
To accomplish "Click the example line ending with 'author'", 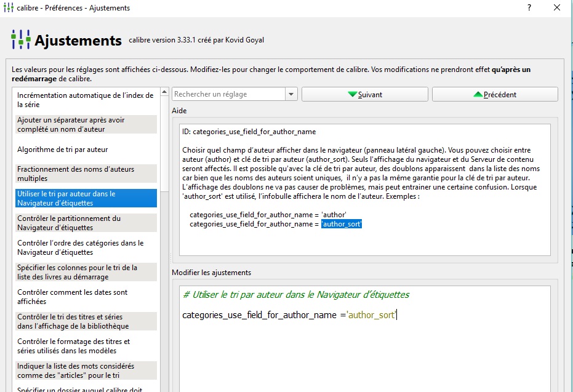I will tap(268, 215).
